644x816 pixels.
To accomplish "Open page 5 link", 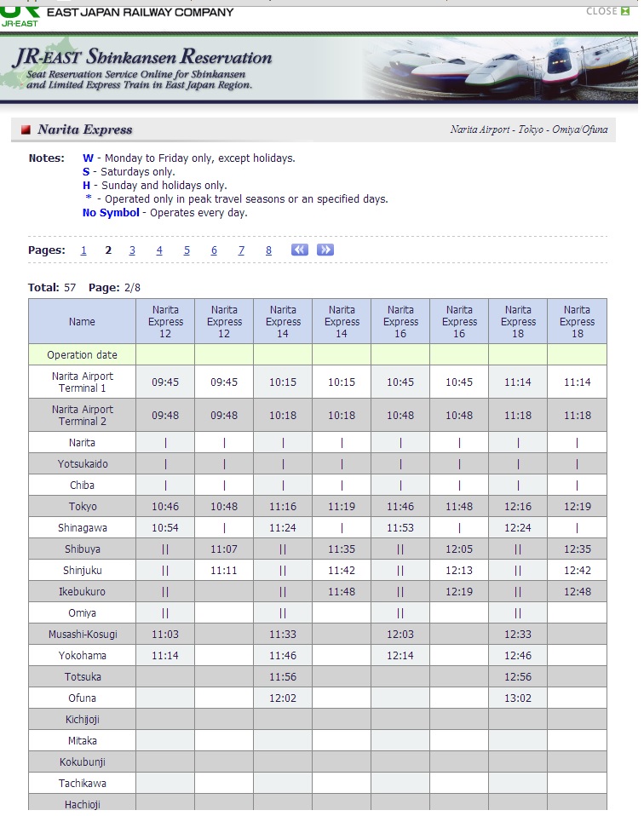I will pos(187,250).
